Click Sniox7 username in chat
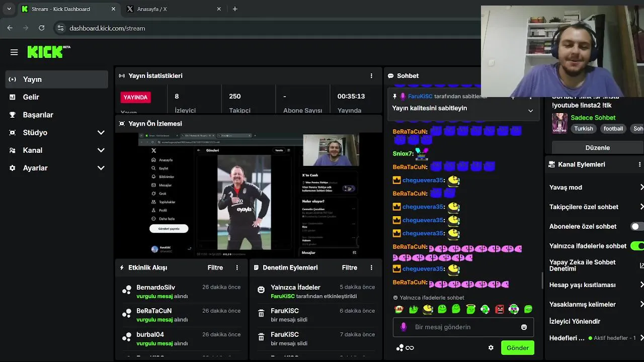Image resolution: width=644 pixels, height=362 pixels. point(403,153)
